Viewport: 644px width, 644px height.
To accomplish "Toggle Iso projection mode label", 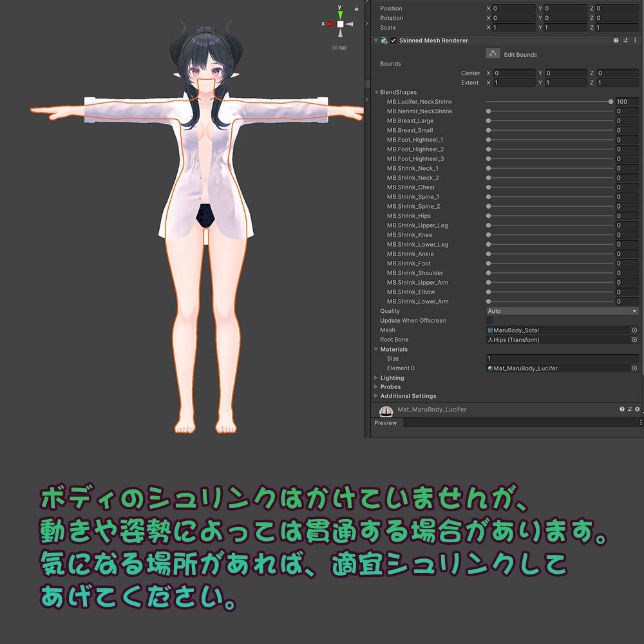I will (x=339, y=48).
